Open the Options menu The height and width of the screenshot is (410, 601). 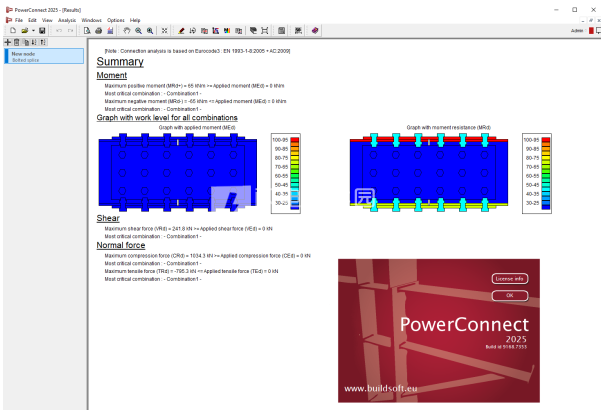116,20
